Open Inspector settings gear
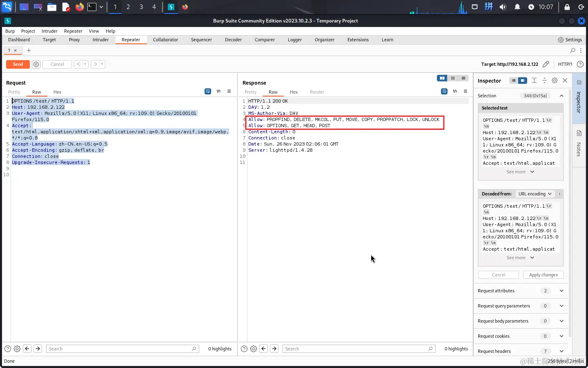The width and height of the screenshot is (588, 368). click(x=555, y=81)
